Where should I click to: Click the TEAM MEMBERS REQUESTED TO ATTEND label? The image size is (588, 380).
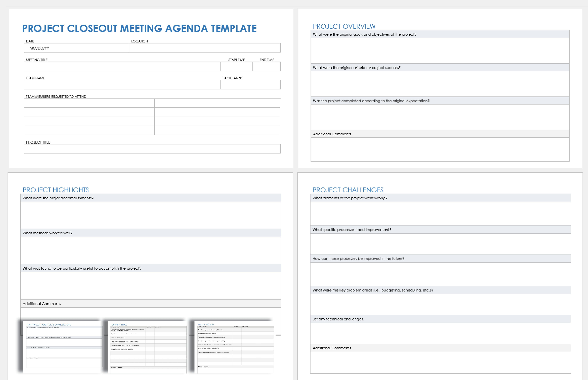56,97
